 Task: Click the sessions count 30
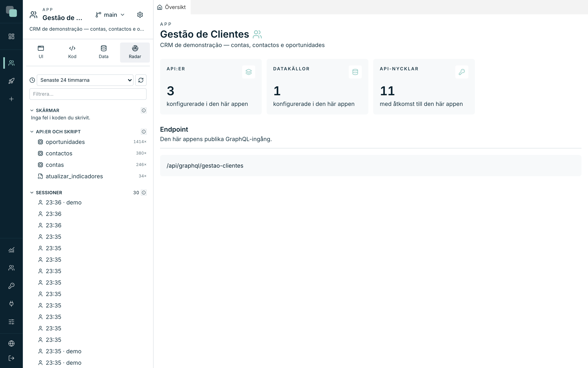[136, 193]
